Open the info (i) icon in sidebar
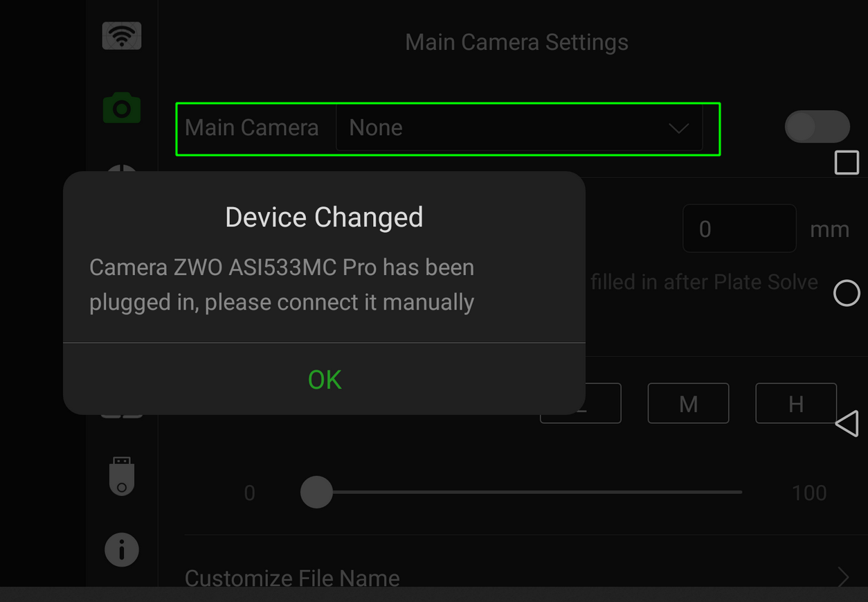 (122, 550)
